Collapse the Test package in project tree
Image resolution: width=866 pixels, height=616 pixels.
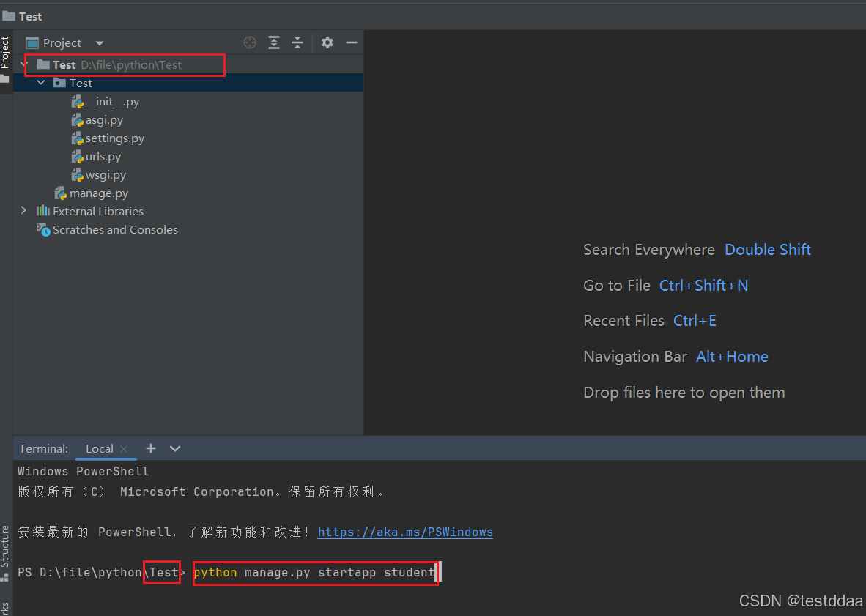pos(41,83)
